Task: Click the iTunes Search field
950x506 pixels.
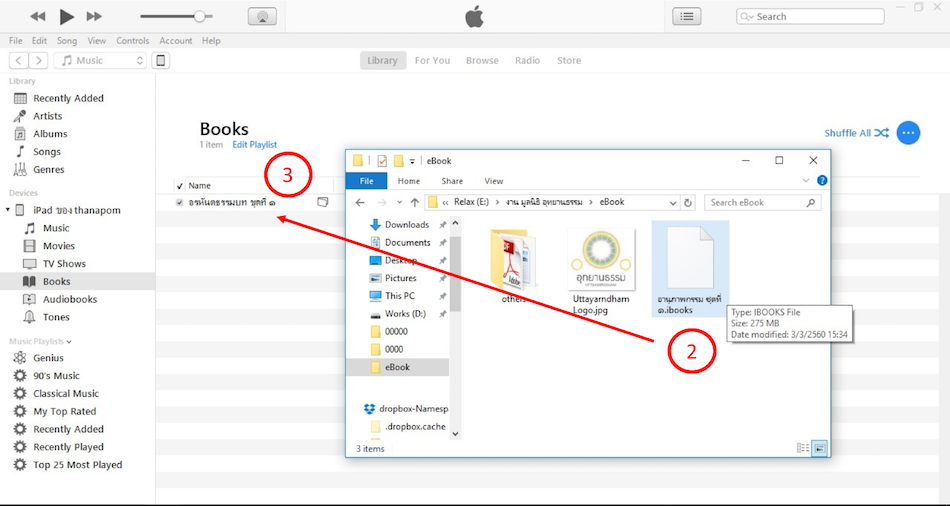Action: pos(810,16)
